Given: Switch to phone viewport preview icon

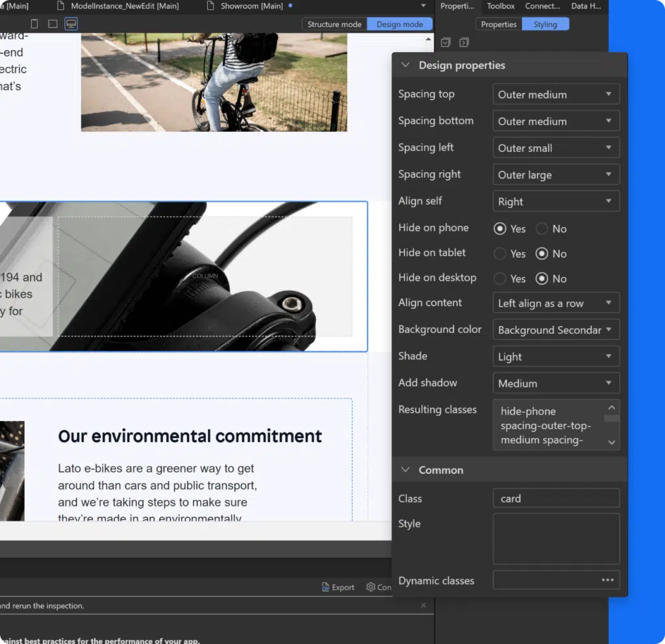Looking at the screenshot, I should [34, 24].
